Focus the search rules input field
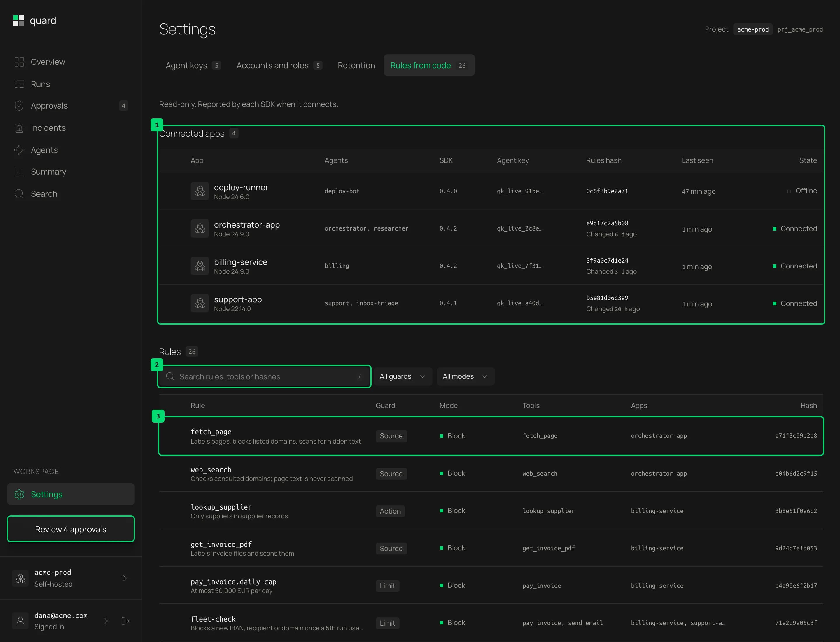Image resolution: width=840 pixels, height=642 pixels. pos(264,377)
